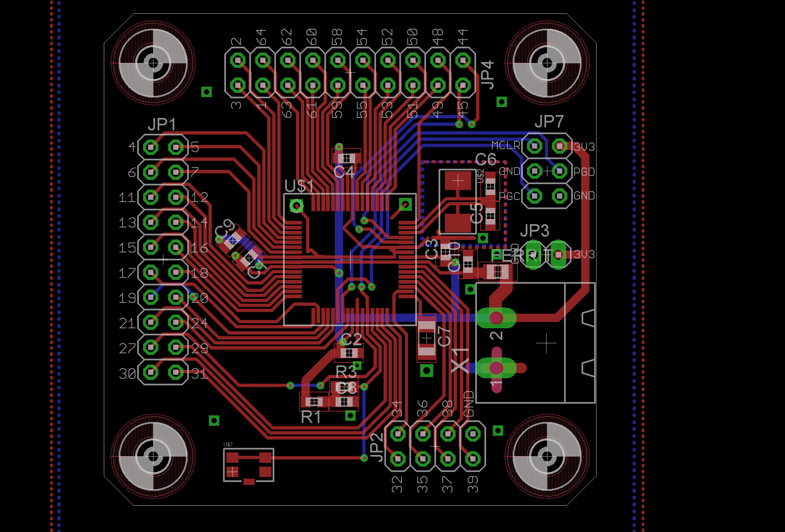Screen dimensions: 785x532
Task: Click the X1 connector pad numbered 2
Action: click(496, 318)
